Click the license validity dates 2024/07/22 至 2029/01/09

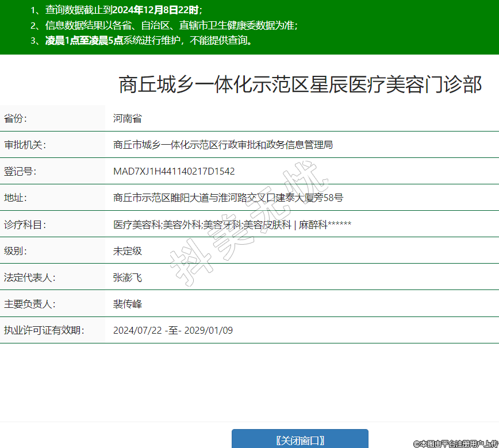tap(172, 330)
